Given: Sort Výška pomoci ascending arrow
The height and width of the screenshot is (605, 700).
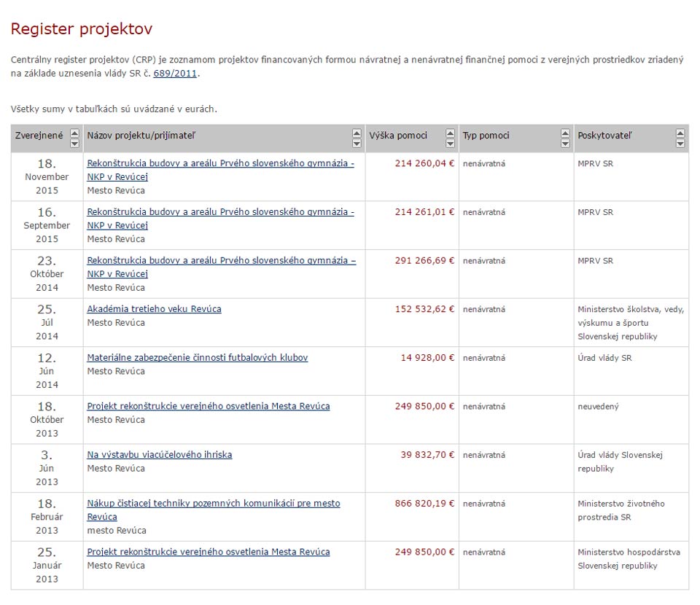Looking at the screenshot, I should [450, 133].
